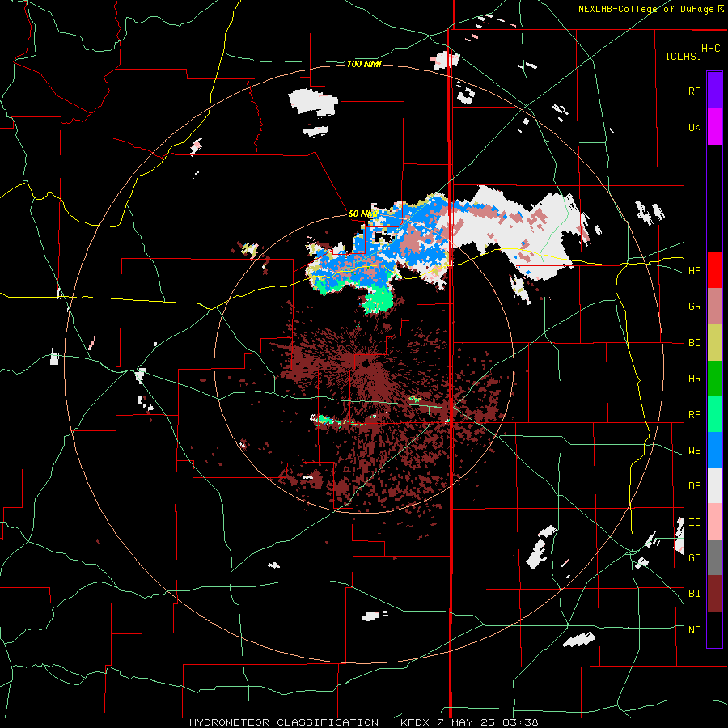Image resolution: width=728 pixels, height=728 pixels.
Task: Click the [CLAS] units label
Action: tap(684, 56)
